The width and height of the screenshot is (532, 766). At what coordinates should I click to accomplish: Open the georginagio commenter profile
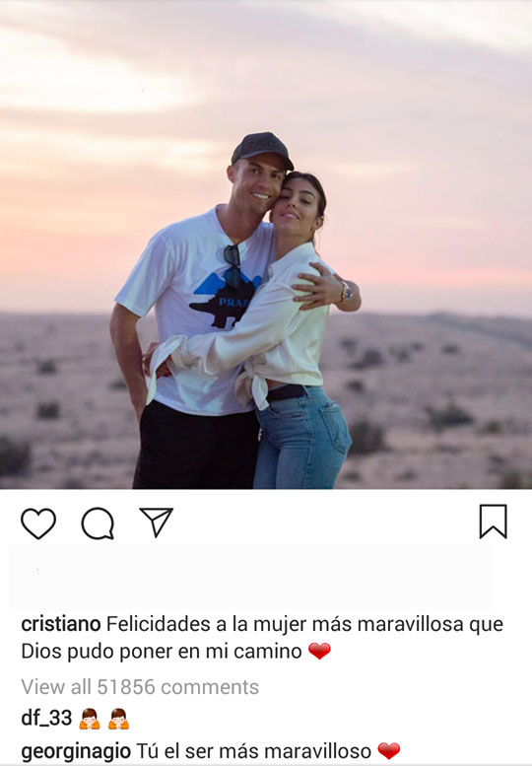(76, 751)
